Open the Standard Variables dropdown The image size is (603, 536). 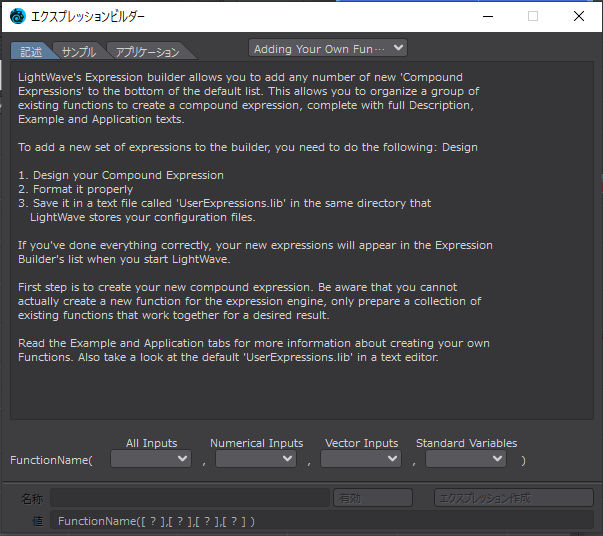(466, 459)
